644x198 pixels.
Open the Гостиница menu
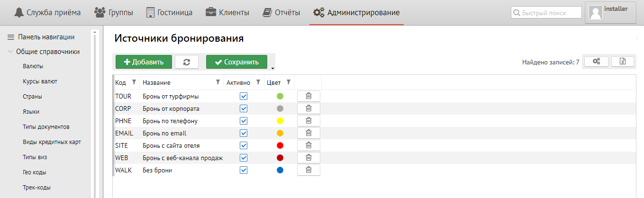(x=169, y=12)
